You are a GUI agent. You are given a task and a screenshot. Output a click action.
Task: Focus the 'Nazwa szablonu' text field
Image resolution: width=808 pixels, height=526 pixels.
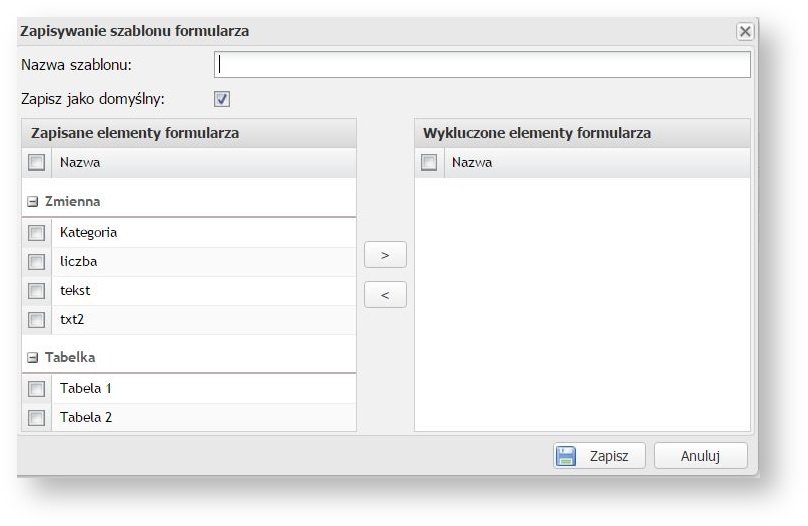click(482, 65)
